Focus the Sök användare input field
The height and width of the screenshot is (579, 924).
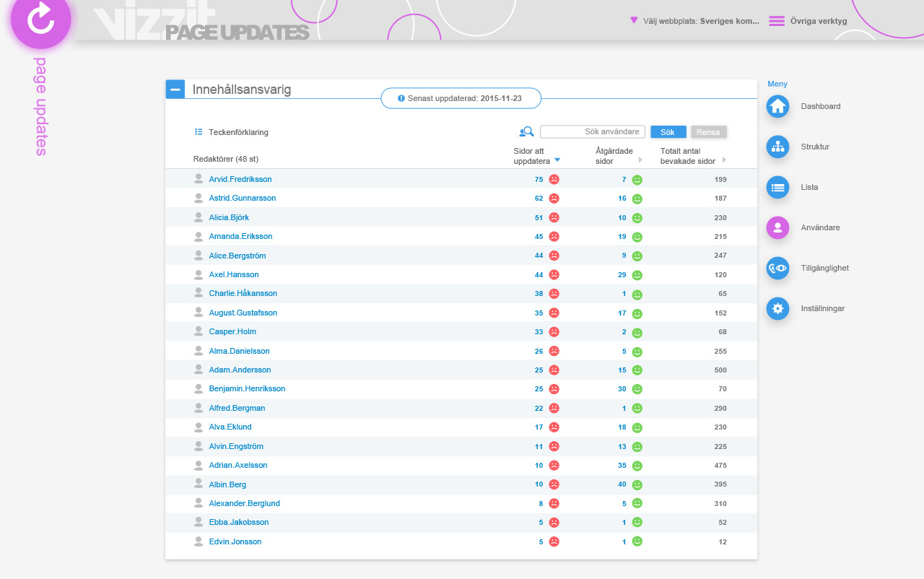[x=592, y=132]
